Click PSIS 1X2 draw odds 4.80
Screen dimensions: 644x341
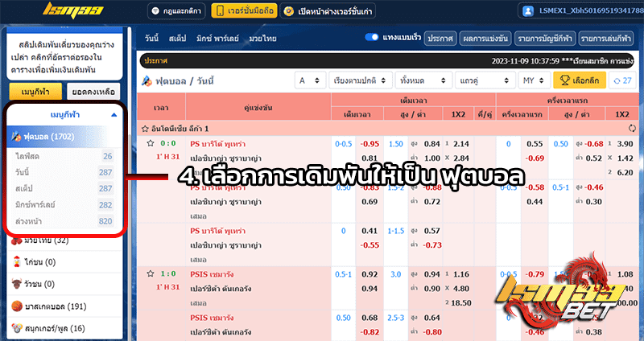[460, 289]
